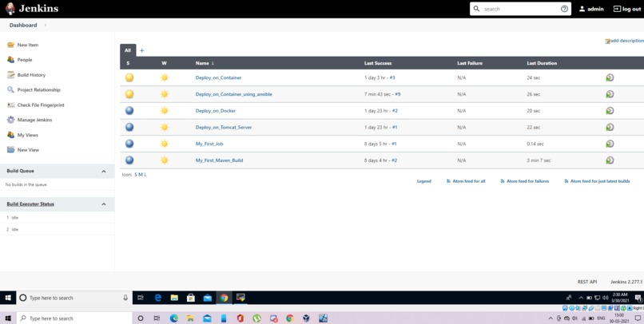Open the REST API link
The height and width of the screenshot is (324, 644).
(587, 282)
